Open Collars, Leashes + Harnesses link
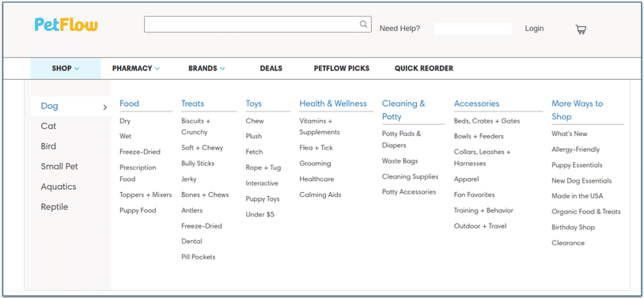The image size is (644, 298). 482,157
